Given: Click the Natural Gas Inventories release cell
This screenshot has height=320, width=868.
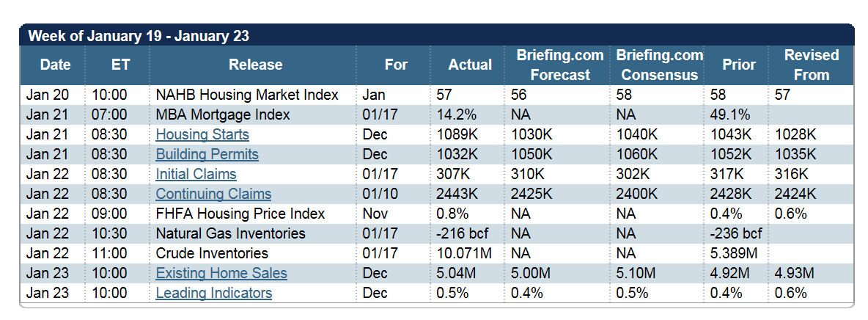Looking at the screenshot, I should point(253,233).
